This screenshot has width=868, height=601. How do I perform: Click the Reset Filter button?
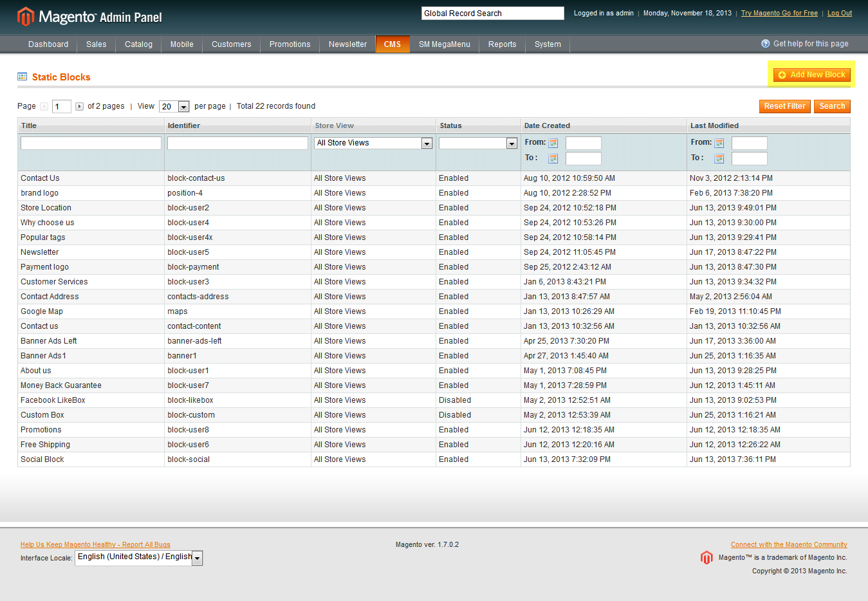pyautogui.click(x=785, y=106)
